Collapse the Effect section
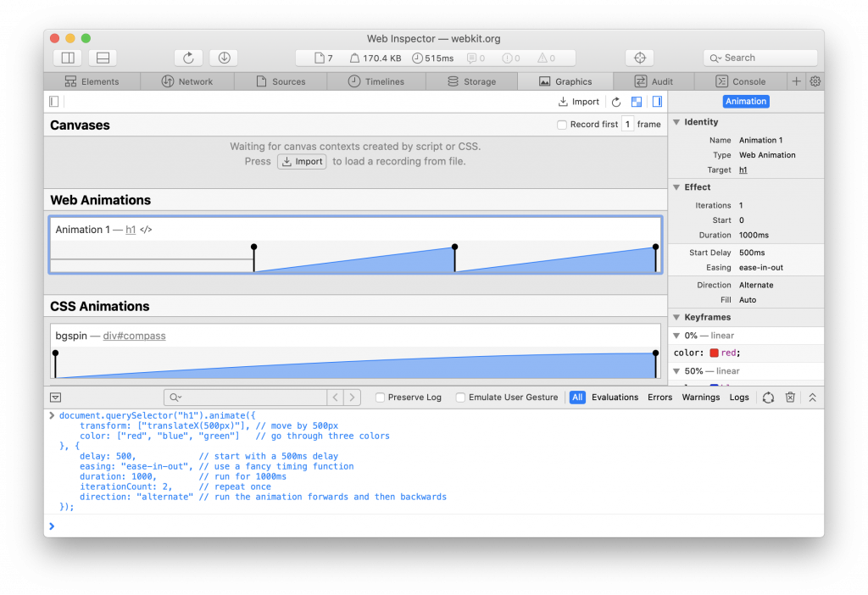868x595 pixels. click(x=676, y=187)
